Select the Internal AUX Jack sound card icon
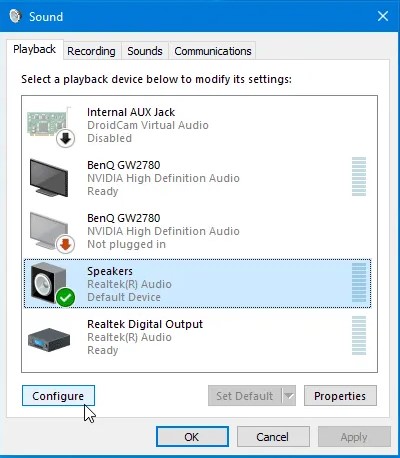The width and height of the screenshot is (400, 458). [49, 122]
